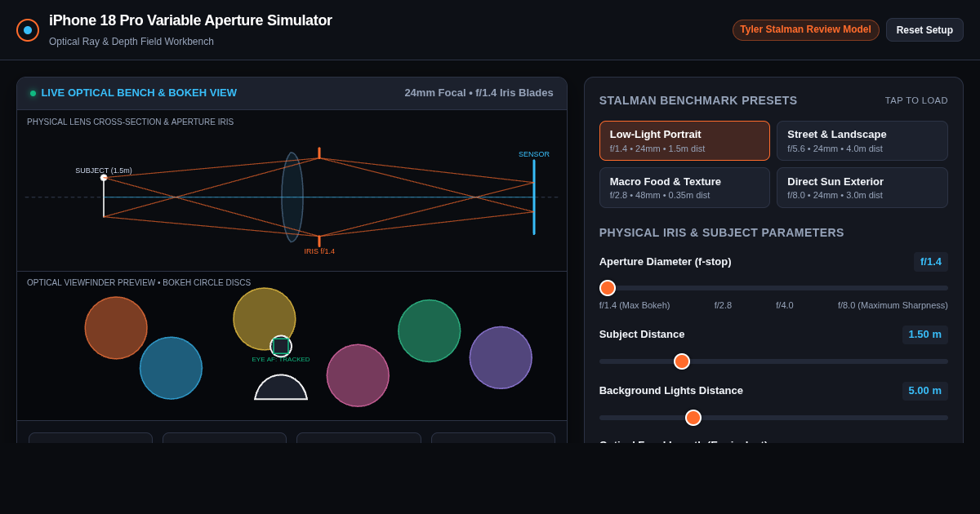The width and height of the screenshot is (980, 514).
Task: Load the Direct Sun Exterior preset
Action: click(x=862, y=188)
